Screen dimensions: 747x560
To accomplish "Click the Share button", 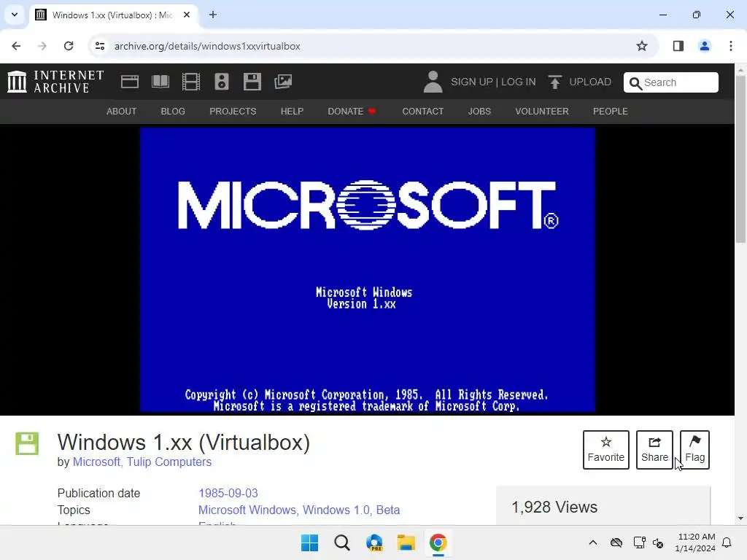I will 654,450.
